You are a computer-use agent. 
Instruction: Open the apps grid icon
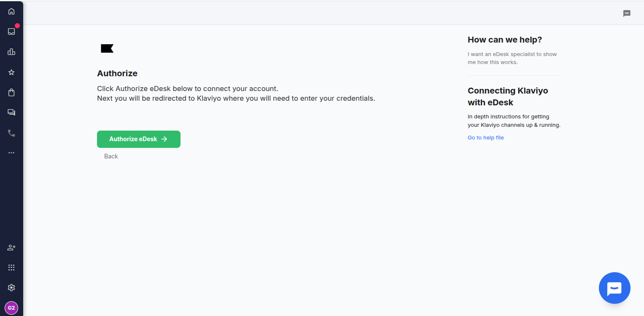11,267
